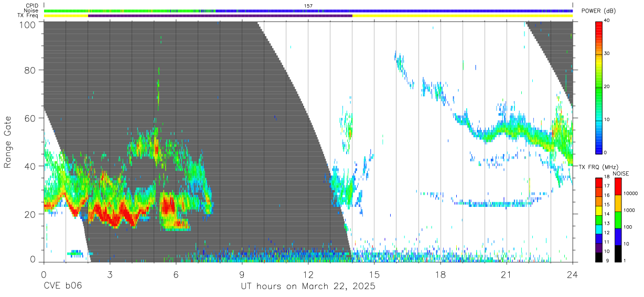Click the Range Gate y-axis title
Viewport: 644px width, 297px height.
[8, 142]
